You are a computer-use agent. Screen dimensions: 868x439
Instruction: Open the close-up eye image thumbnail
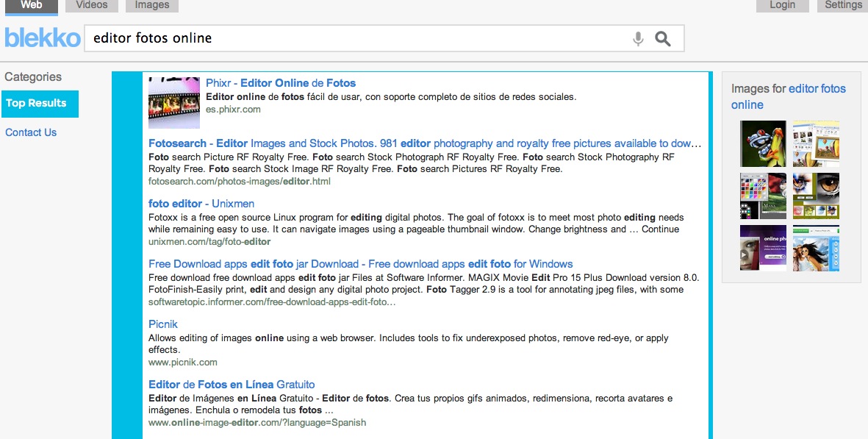(816, 196)
